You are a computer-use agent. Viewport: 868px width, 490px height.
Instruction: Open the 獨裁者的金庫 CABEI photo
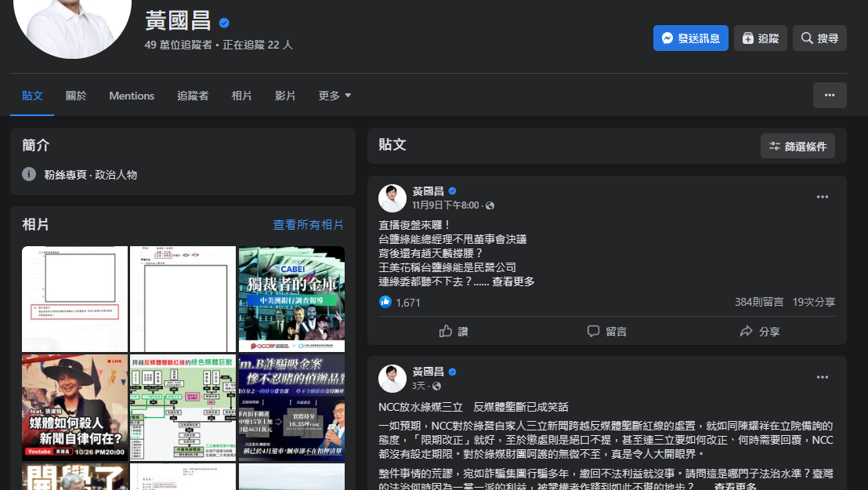[291, 299]
